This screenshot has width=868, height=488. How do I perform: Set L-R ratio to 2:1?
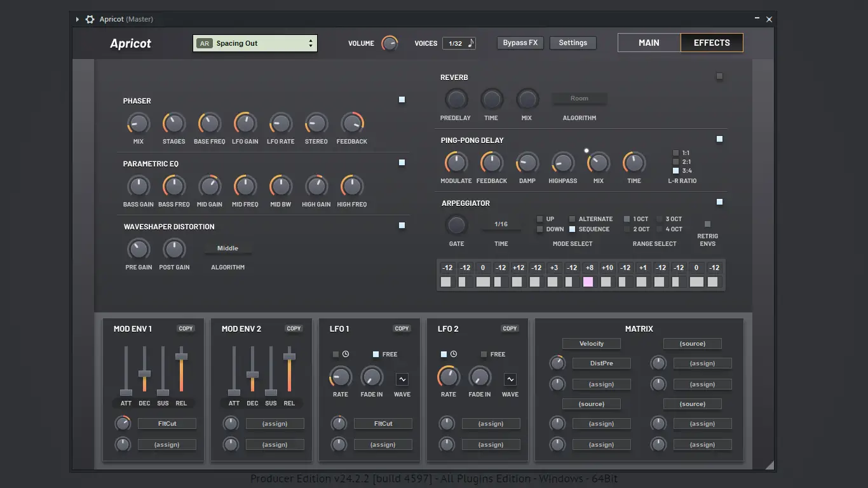point(675,162)
